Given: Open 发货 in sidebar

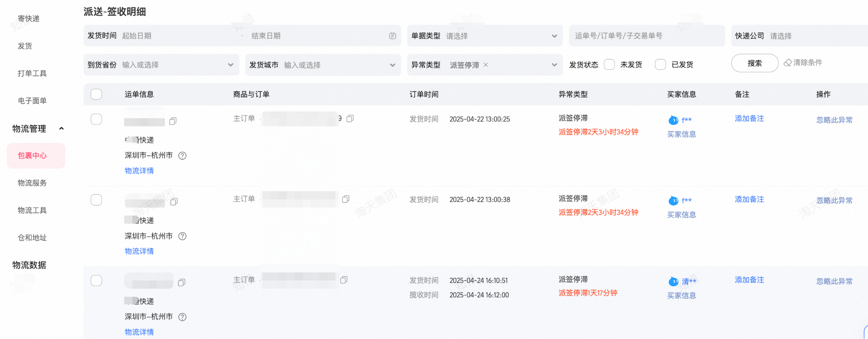Looking at the screenshot, I should pyautogui.click(x=25, y=46).
